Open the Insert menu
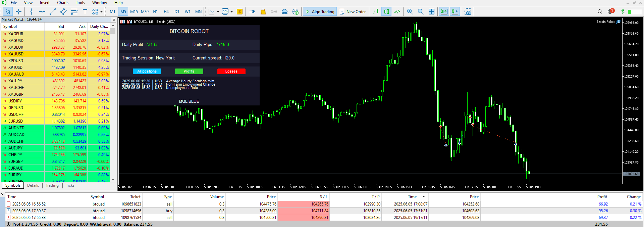 click(x=45, y=3)
